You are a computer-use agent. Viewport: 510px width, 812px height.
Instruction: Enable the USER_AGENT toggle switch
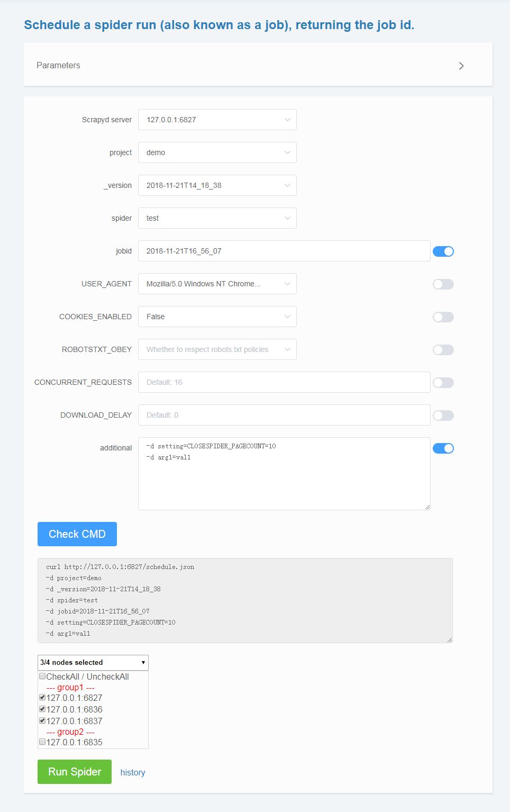tap(443, 284)
